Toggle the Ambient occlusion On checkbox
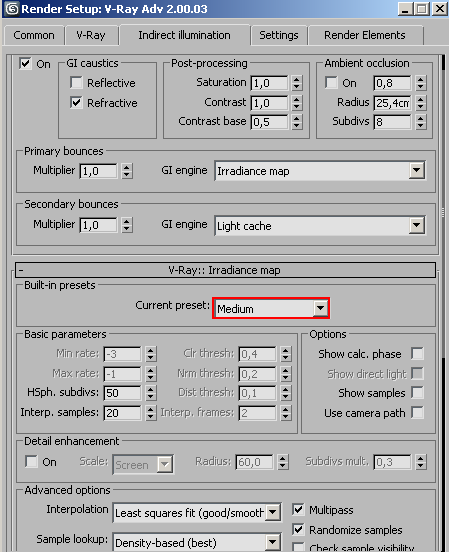This screenshot has height=552, width=449. (x=331, y=83)
